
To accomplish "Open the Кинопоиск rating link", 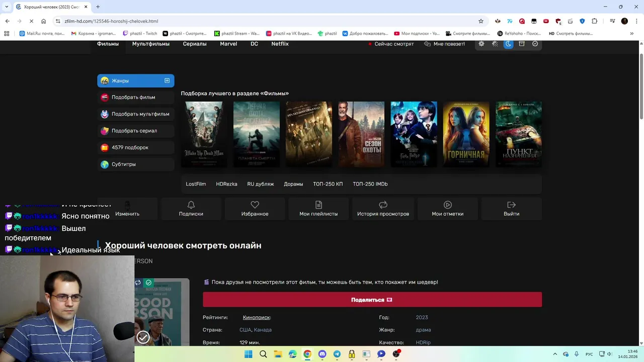I will tap(257, 317).
